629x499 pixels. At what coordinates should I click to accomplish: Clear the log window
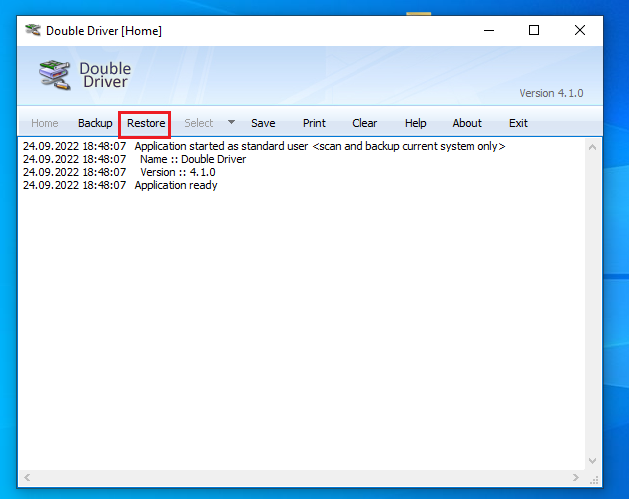point(365,123)
